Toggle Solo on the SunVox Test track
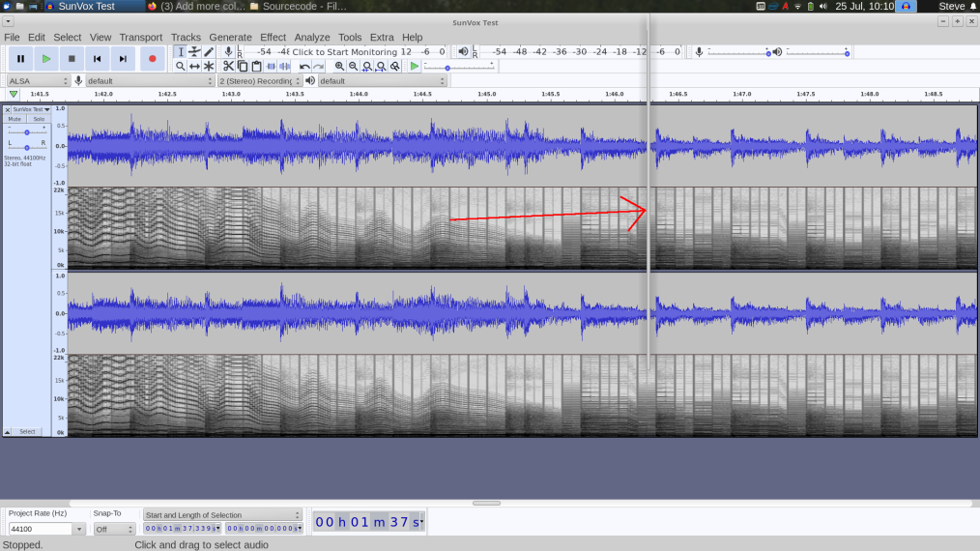Screen dimensions: 980x551 (39, 119)
